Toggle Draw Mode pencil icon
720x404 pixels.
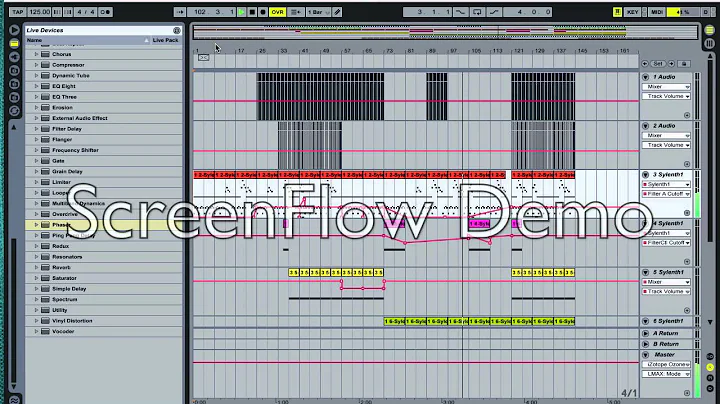tap(338, 12)
